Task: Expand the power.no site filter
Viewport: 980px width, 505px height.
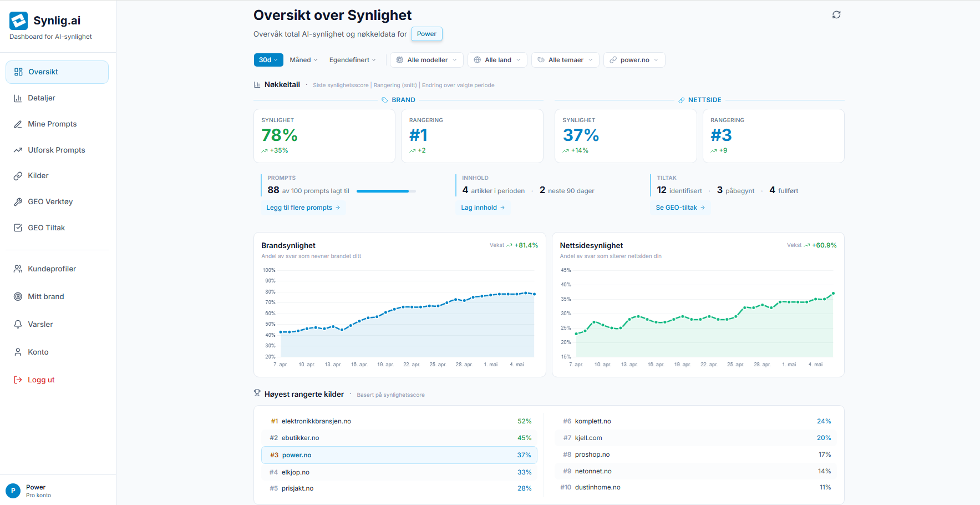Action: (x=634, y=60)
